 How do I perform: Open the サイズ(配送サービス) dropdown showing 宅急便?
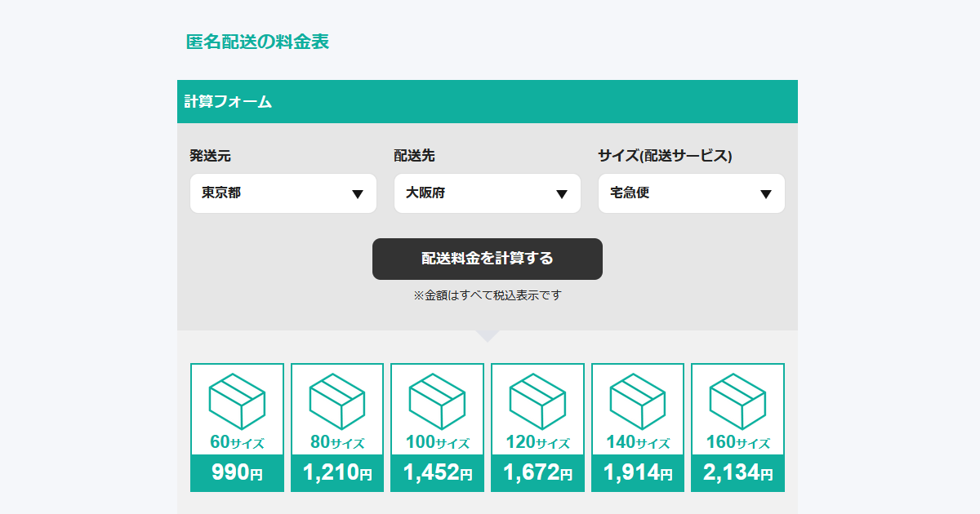[692, 193]
